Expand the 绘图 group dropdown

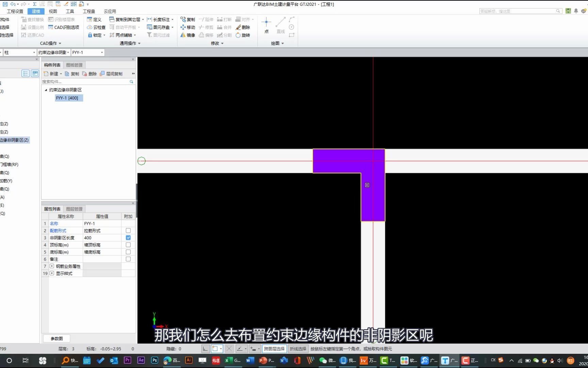coord(278,43)
